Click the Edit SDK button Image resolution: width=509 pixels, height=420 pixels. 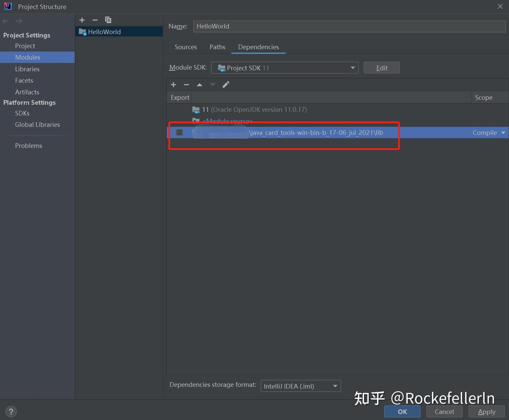point(382,68)
